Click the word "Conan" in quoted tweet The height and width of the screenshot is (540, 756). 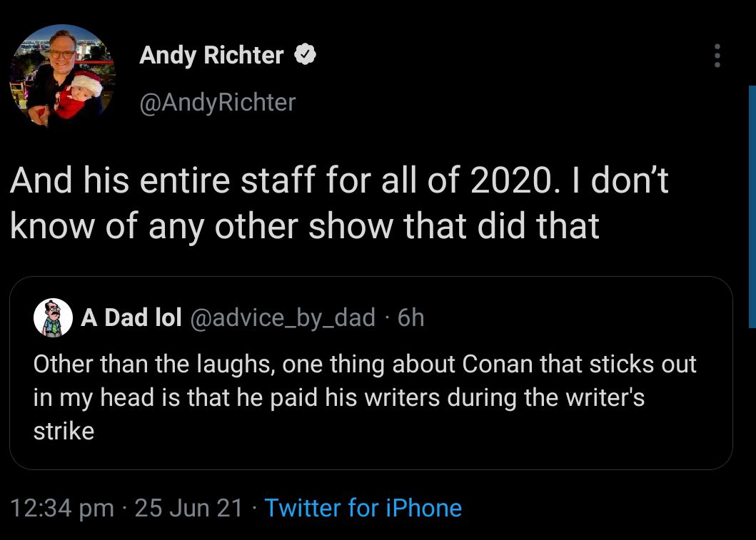pos(498,364)
